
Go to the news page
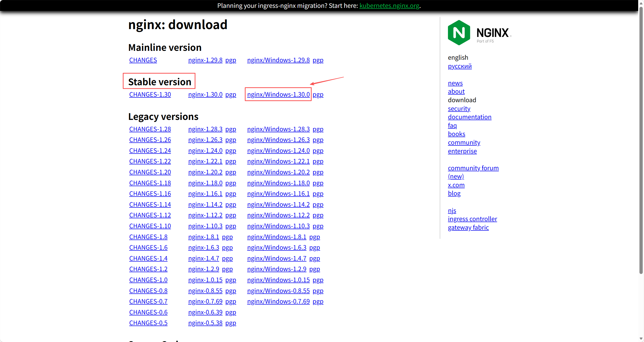tap(455, 83)
